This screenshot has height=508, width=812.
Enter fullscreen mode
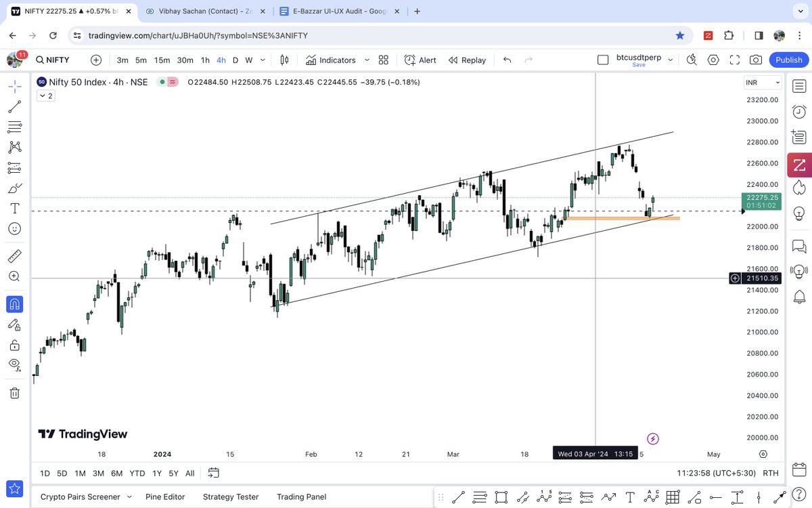(x=735, y=60)
